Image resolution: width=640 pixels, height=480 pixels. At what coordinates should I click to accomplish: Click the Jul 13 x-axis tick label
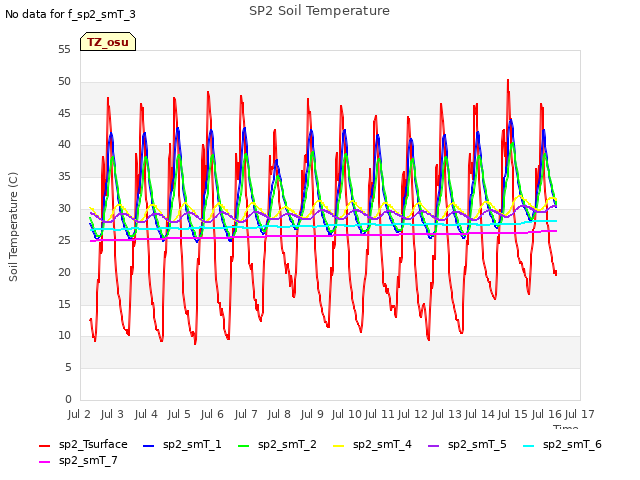[446, 414]
